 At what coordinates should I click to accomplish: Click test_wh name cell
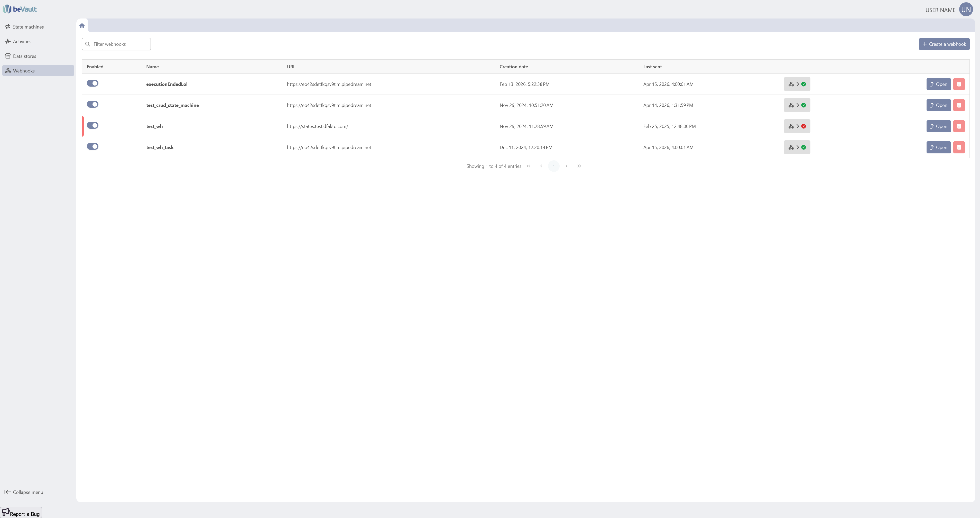tap(154, 126)
